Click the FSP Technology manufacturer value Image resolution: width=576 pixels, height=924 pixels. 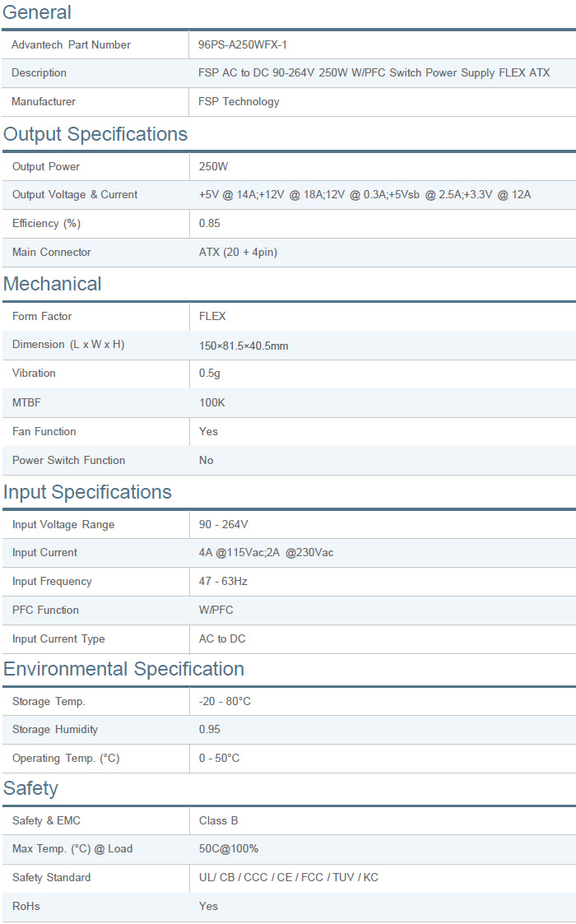239,102
